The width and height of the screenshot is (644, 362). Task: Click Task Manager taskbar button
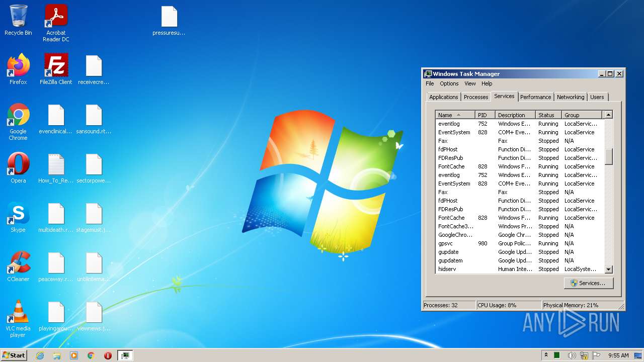[x=125, y=355]
